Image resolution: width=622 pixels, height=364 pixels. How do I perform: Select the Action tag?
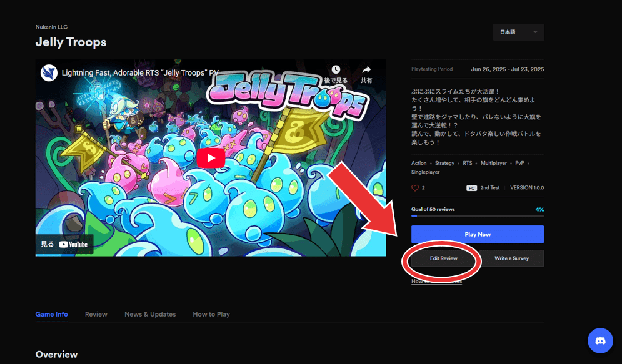419,163
